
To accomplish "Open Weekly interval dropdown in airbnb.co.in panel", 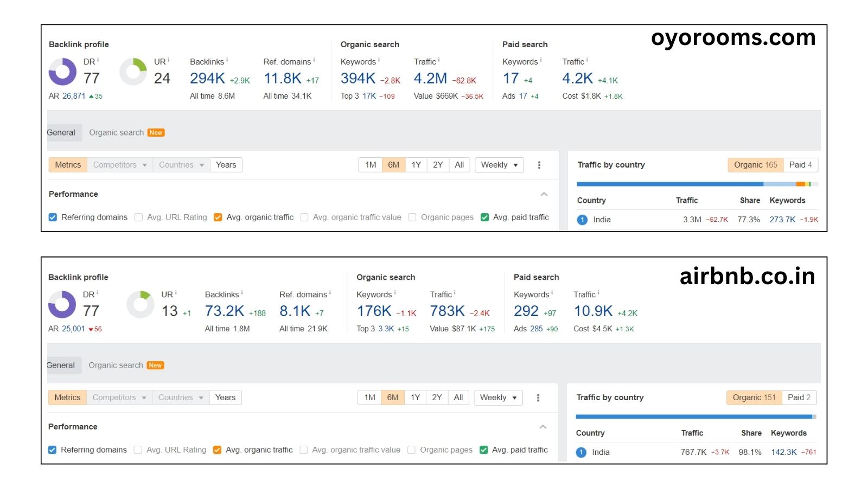I will click(x=498, y=397).
